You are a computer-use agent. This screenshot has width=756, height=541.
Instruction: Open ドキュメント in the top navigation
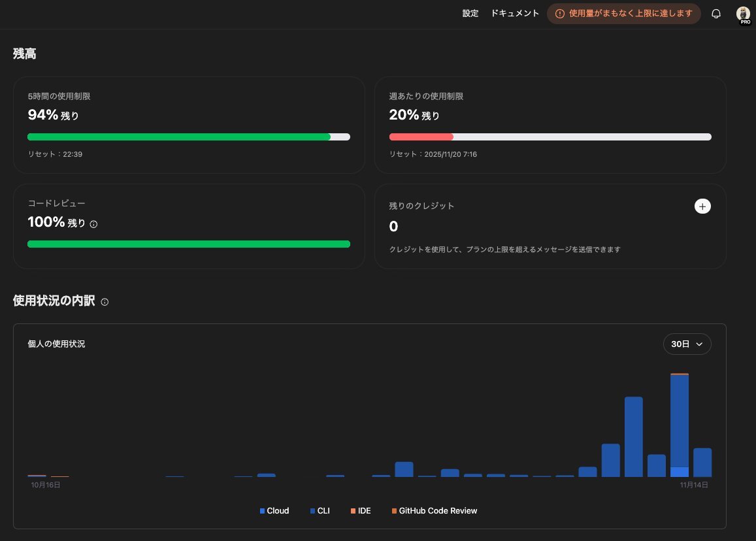pos(515,14)
